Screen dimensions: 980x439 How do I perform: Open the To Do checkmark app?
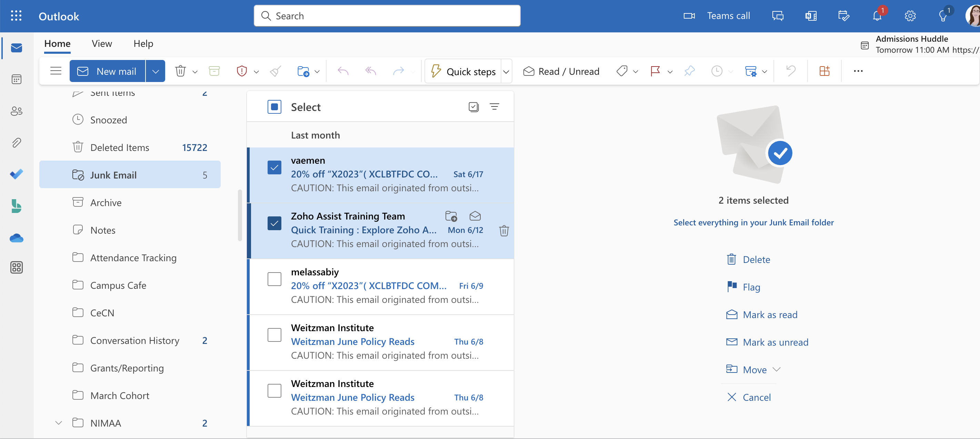point(16,174)
